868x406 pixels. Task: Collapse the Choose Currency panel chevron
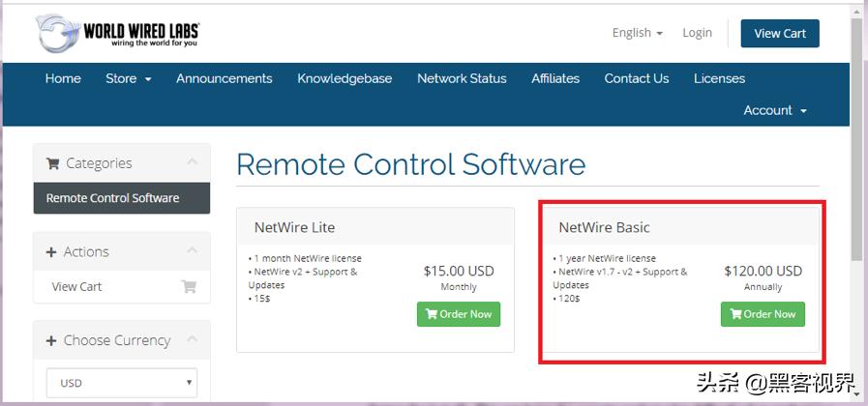pos(193,338)
